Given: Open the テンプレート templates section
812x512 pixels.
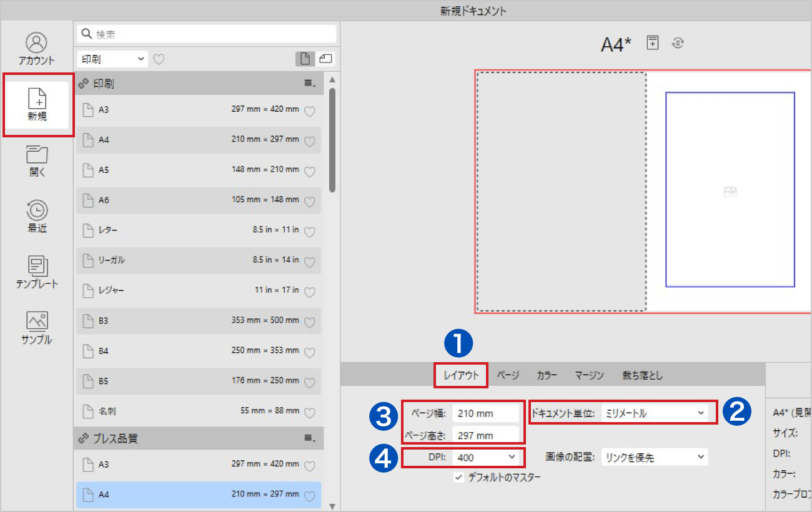Looking at the screenshot, I should pyautogui.click(x=37, y=272).
